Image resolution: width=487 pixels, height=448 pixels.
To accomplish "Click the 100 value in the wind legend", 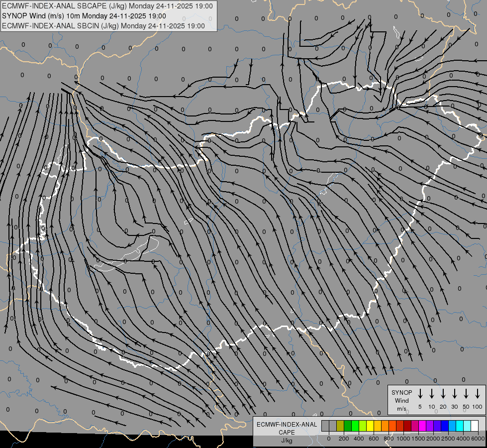I will coord(478,407).
